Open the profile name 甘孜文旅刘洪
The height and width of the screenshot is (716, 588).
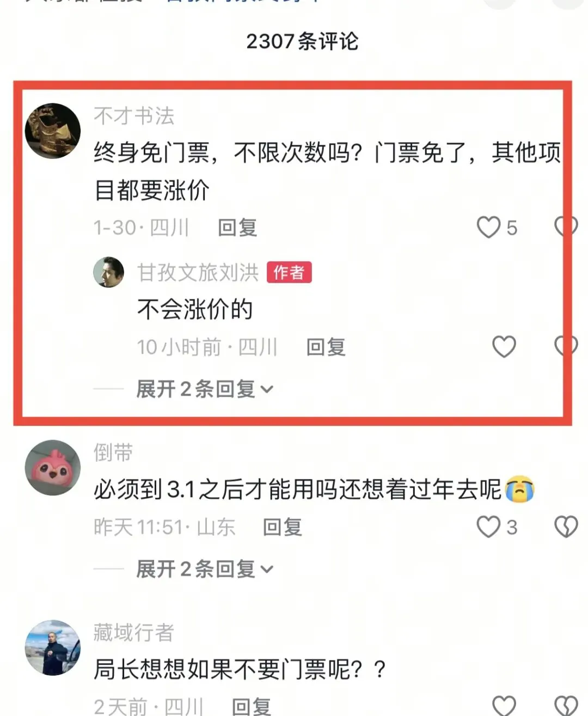pos(198,272)
